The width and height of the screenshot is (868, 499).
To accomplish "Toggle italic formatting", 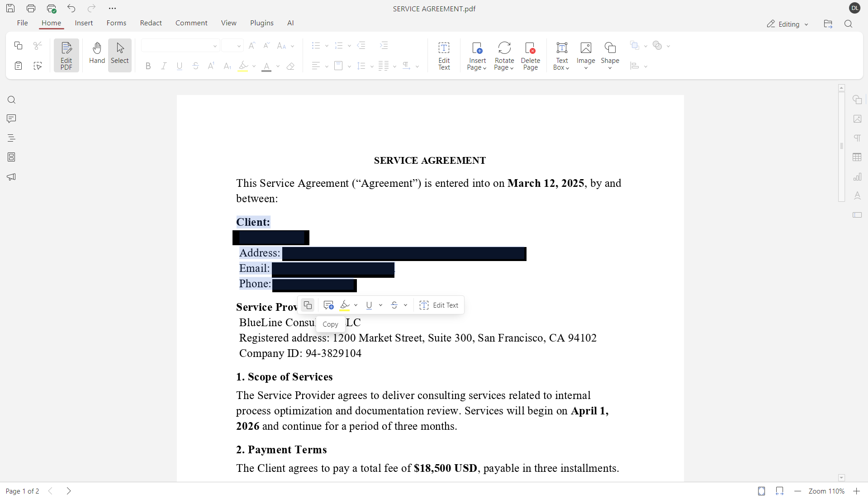I will coord(164,66).
